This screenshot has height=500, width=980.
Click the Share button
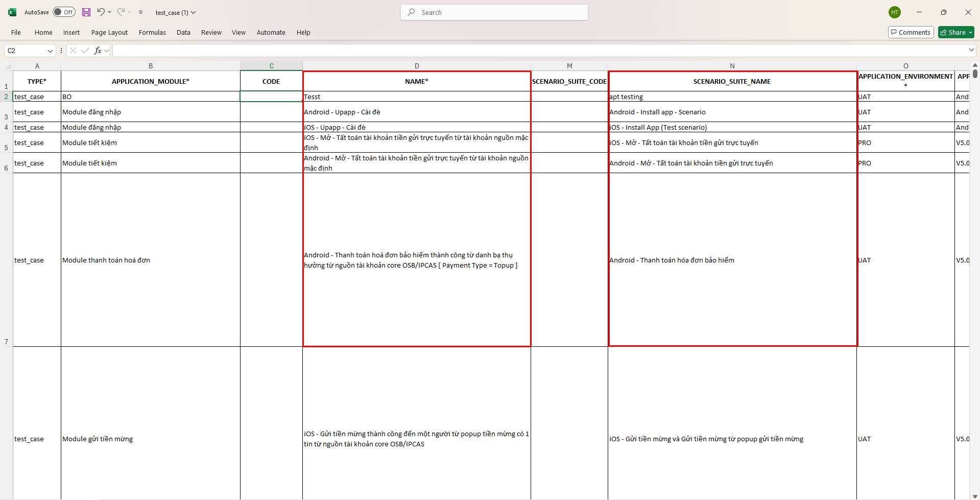(x=955, y=32)
